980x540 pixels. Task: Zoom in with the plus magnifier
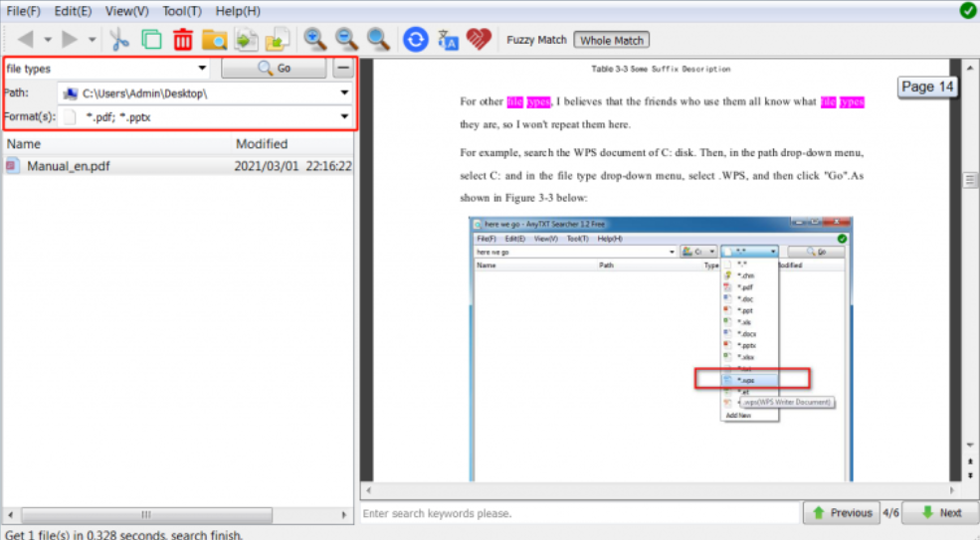click(x=315, y=40)
